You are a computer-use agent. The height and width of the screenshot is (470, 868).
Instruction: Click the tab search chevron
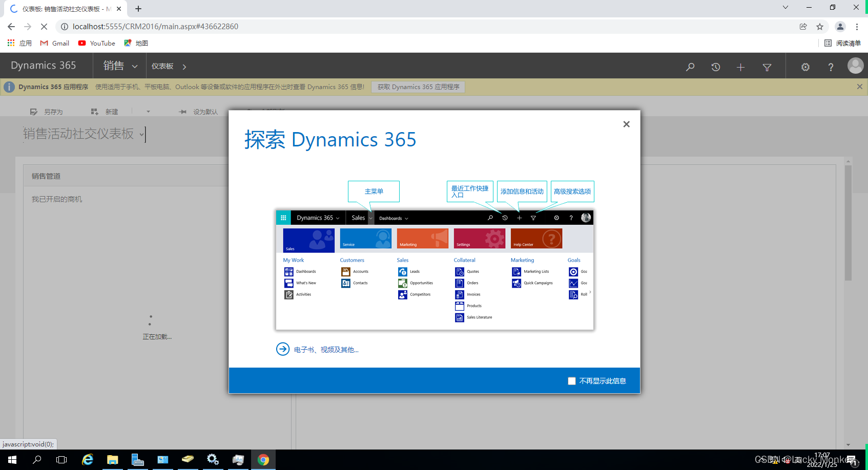click(785, 7)
